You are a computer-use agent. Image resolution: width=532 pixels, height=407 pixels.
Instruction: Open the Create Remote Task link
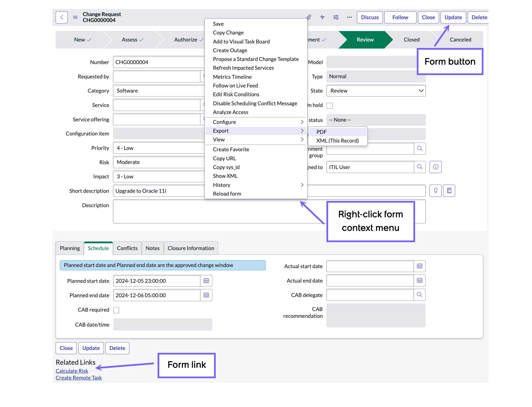tap(79, 378)
